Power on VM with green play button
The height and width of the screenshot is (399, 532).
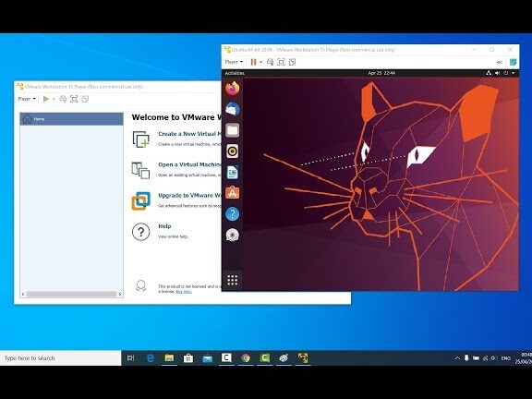pyautogui.click(x=46, y=99)
